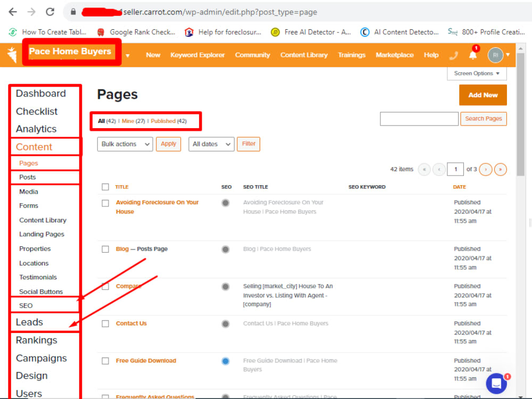Open Help in the top bar
The height and width of the screenshot is (399, 532).
(x=431, y=55)
